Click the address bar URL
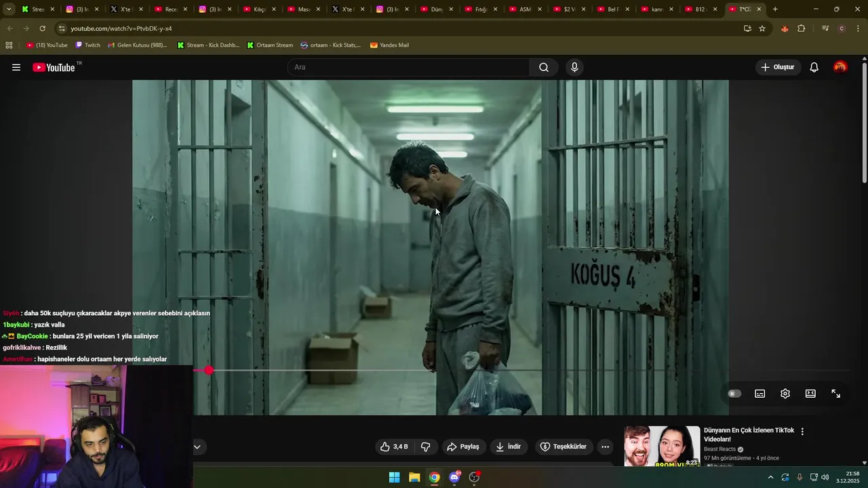 coord(121,28)
